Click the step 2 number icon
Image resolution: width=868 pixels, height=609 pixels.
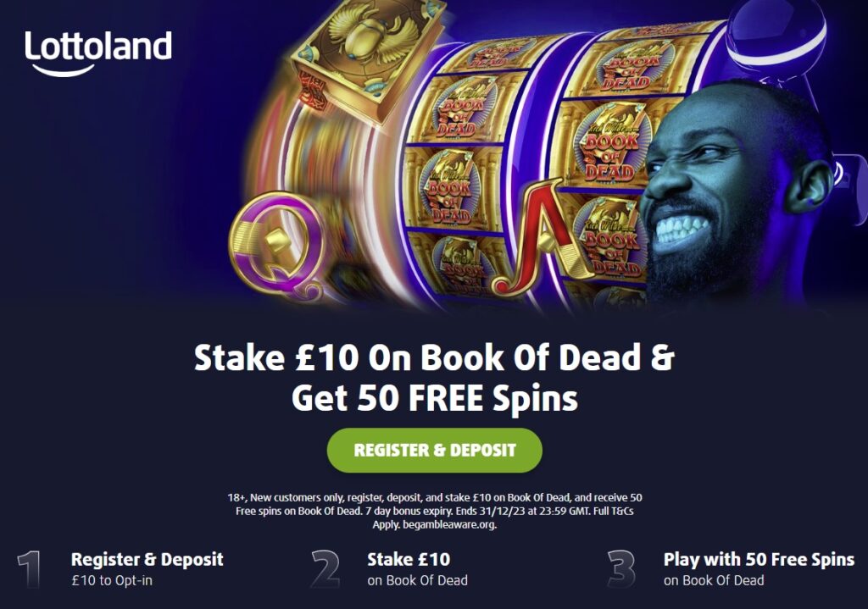325,568
